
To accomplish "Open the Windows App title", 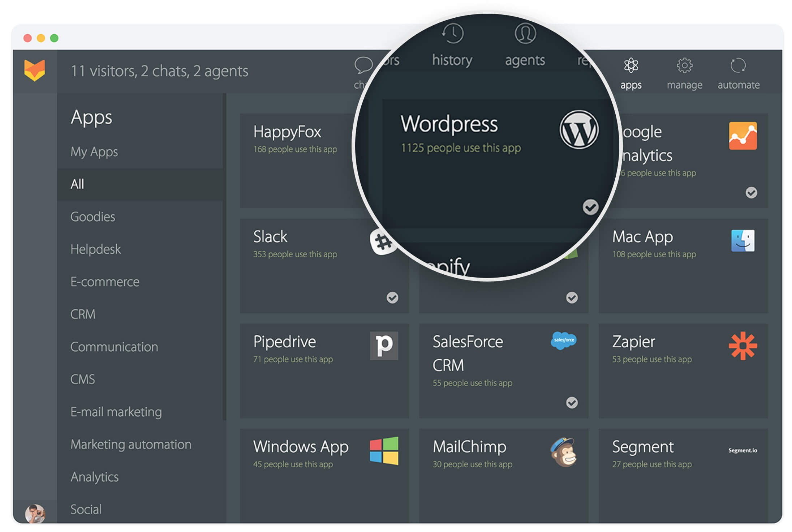I will point(301,447).
